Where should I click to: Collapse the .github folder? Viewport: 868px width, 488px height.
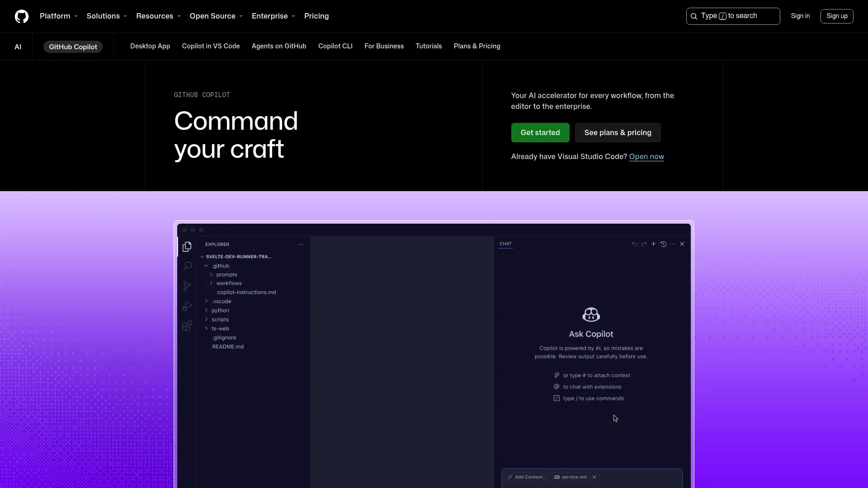pyautogui.click(x=206, y=266)
